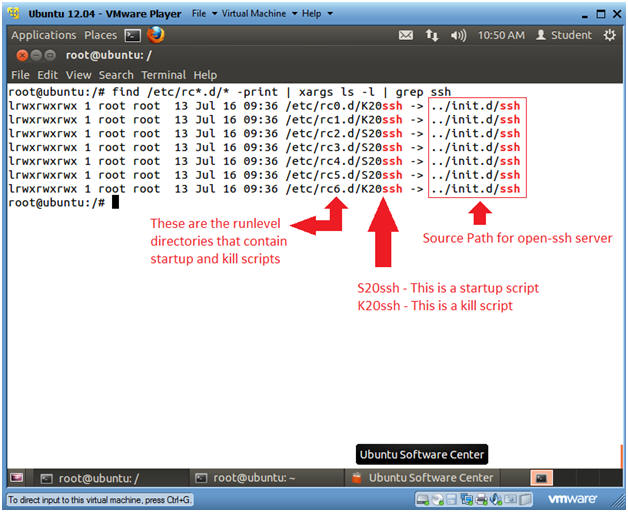Image resolution: width=628 pixels, height=512 pixels.
Task: Click the VMware printer status icon
Action: [481, 499]
